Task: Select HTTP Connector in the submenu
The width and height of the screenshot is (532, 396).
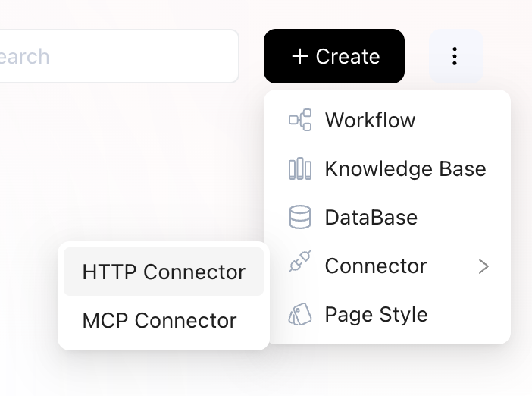Action: [164, 272]
